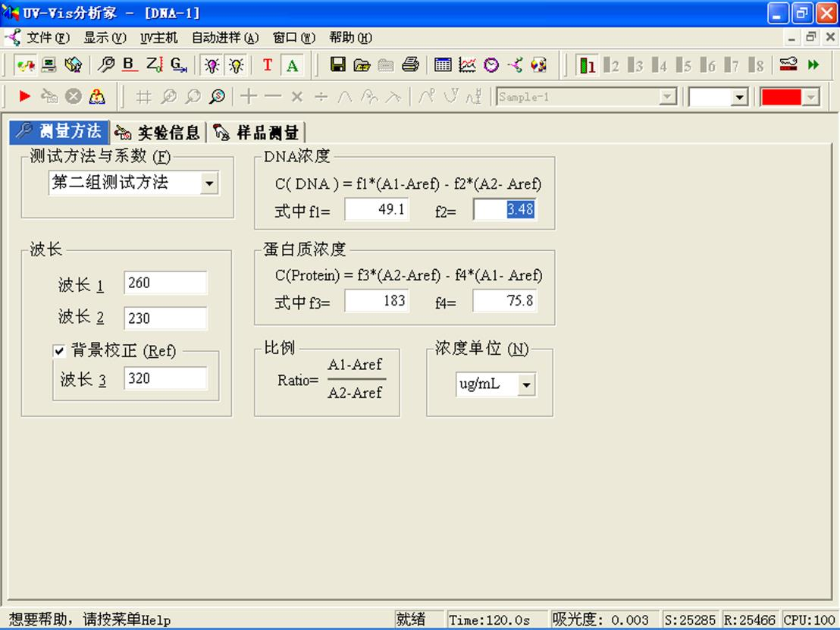840x630 pixels.
Task: Click the red color swatch in toolbar
Action: (x=781, y=97)
